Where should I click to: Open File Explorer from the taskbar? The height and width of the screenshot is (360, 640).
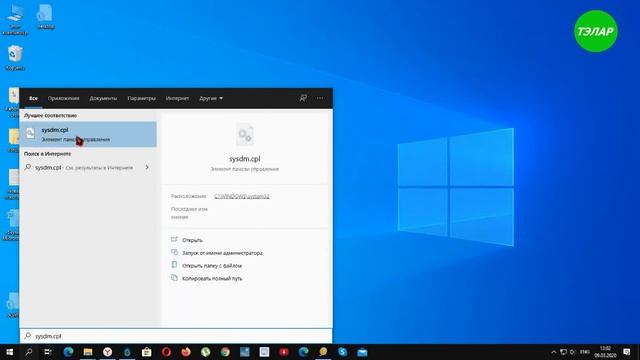coord(88,352)
